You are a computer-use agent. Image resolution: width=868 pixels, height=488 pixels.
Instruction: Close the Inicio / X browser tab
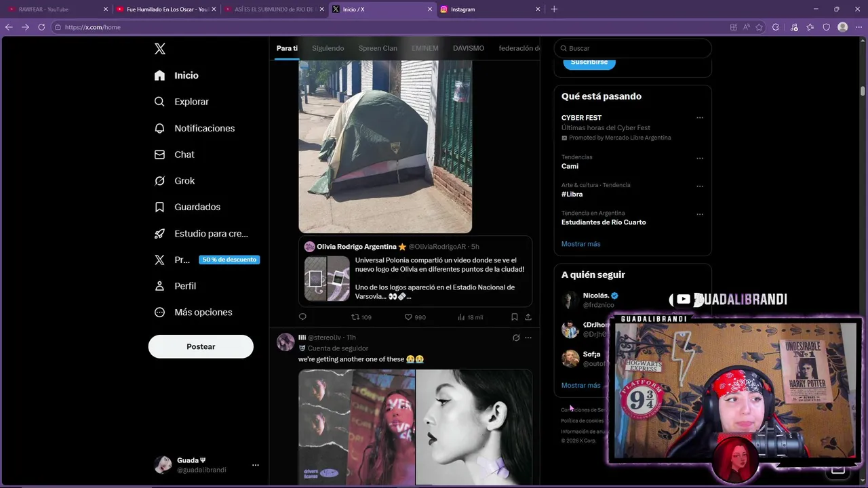[x=429, y=9]
